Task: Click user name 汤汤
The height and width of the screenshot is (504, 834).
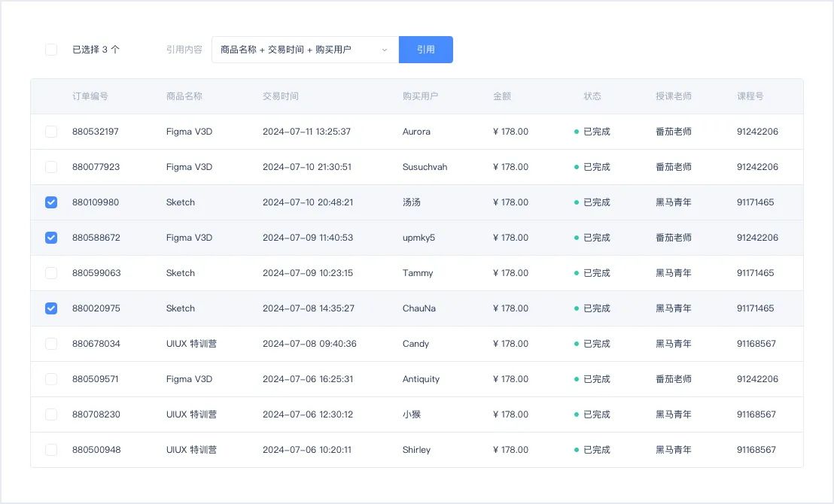Action: [412, 202]
